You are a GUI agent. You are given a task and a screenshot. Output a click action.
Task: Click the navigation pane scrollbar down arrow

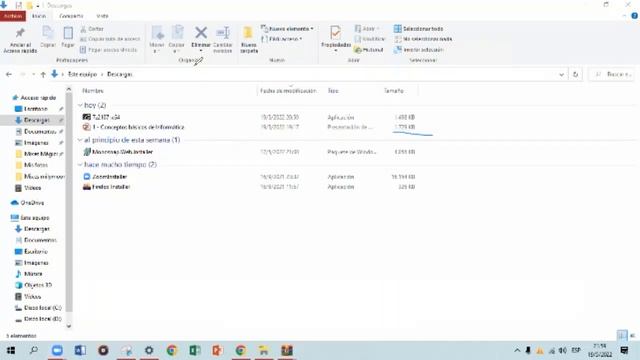[69, 326]
